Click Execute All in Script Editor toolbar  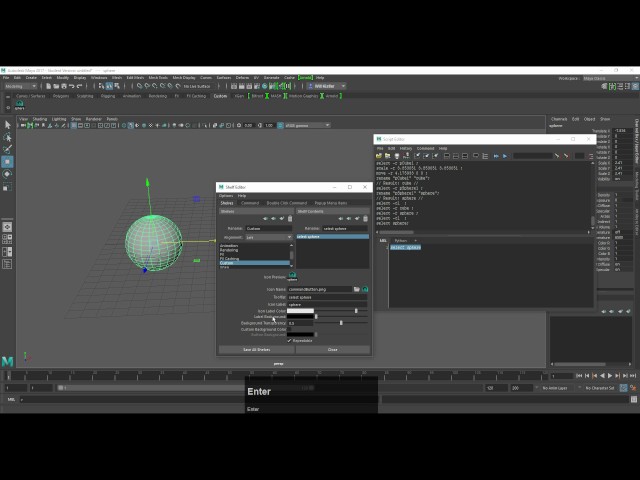click(496, 156)
